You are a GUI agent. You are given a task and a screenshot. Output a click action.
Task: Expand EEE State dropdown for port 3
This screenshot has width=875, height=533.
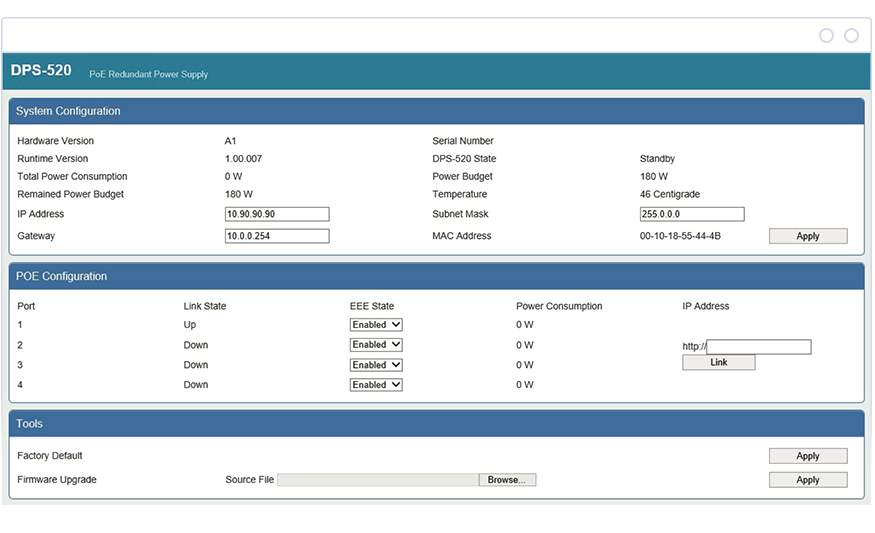pyautogui.click(x=376, y=365)
